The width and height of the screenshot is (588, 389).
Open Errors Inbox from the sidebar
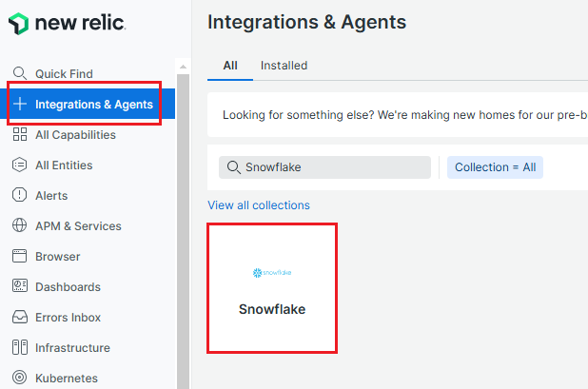68,318
